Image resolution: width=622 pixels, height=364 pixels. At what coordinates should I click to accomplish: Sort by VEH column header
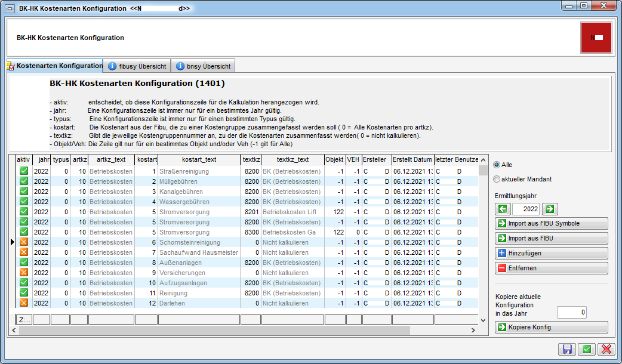[353, 159]
